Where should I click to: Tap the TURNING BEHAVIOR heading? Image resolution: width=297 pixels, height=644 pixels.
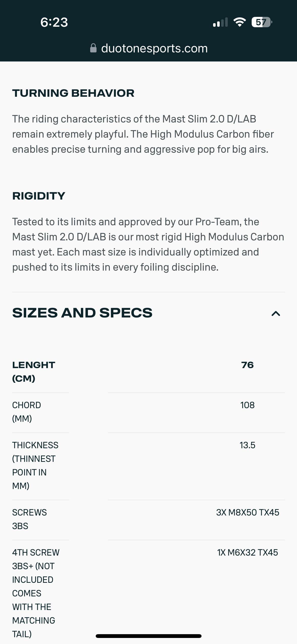coord(73,93)
